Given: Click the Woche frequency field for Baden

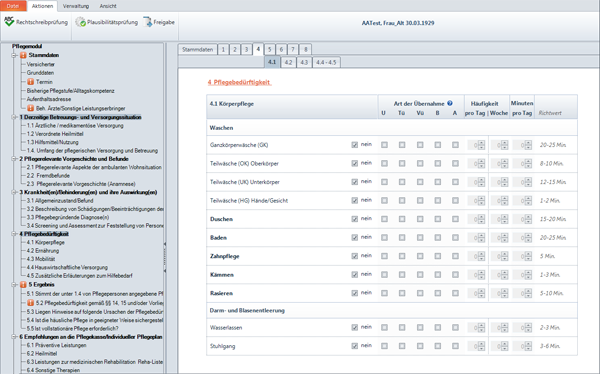Looking at the screenshot, I should 496,238.
